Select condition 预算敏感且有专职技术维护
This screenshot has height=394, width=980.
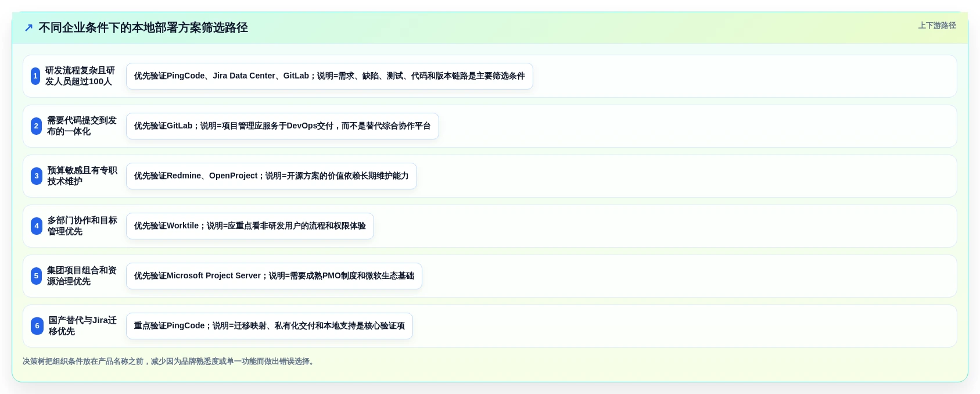pos(82,176)
